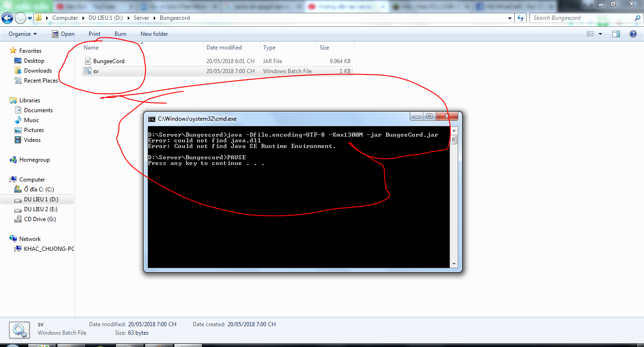Open the Music library

32,120
